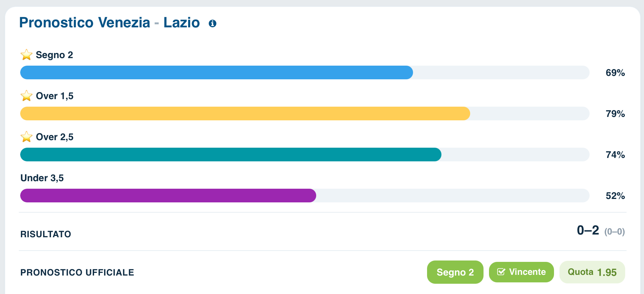Click the yellow Over 1,5 progress bar

point(305,113)
